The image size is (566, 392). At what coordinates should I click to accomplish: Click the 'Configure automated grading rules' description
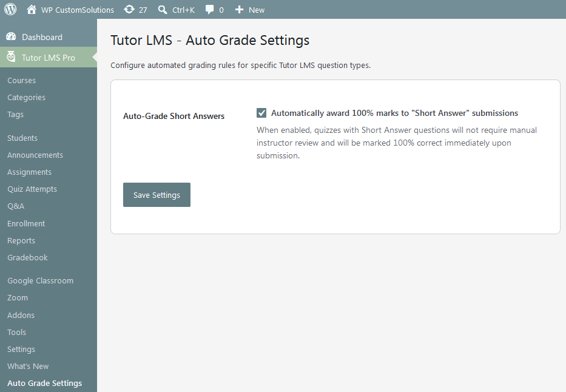click(240, 66)
